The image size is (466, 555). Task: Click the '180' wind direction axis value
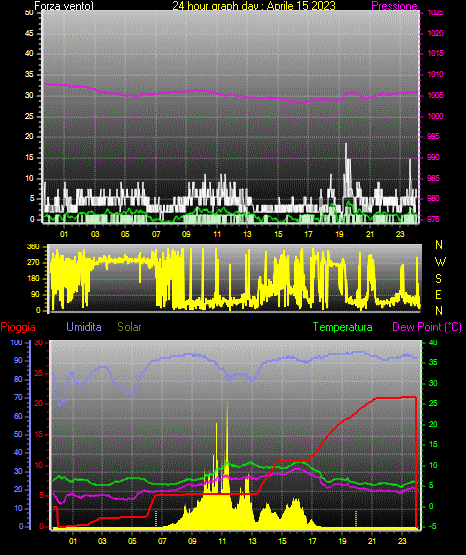tap(33, 278)
